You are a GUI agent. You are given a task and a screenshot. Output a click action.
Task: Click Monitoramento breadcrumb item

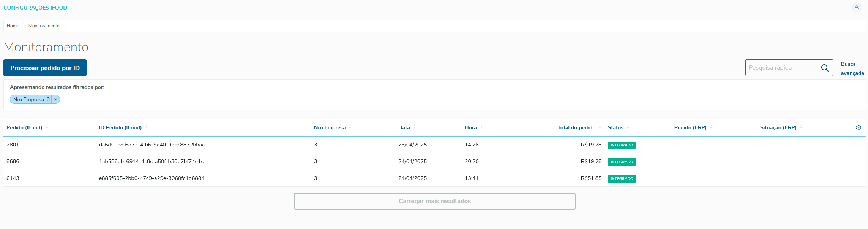pos(44,26)
